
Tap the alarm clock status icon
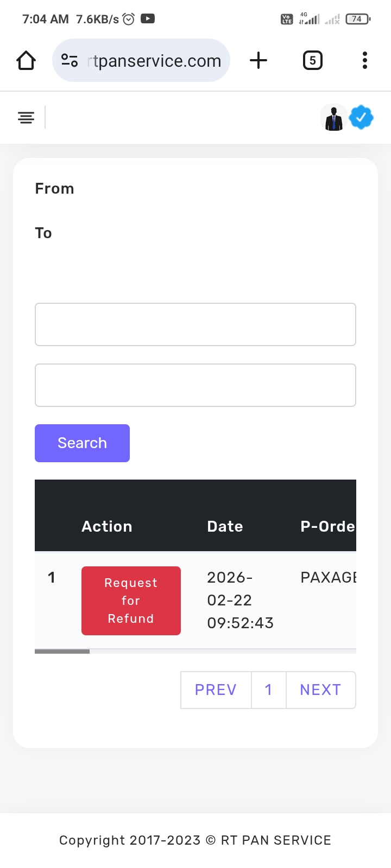(x=129, y=19)
